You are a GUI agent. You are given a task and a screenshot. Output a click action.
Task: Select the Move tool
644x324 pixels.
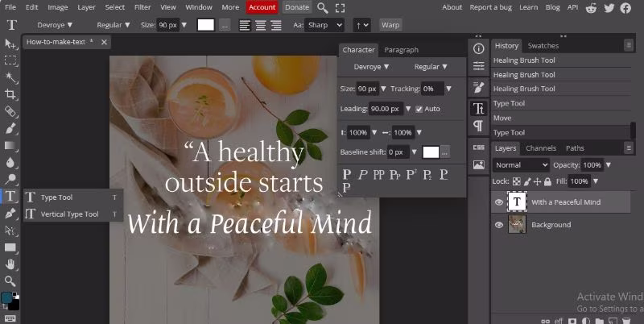(x=10, y=44)
